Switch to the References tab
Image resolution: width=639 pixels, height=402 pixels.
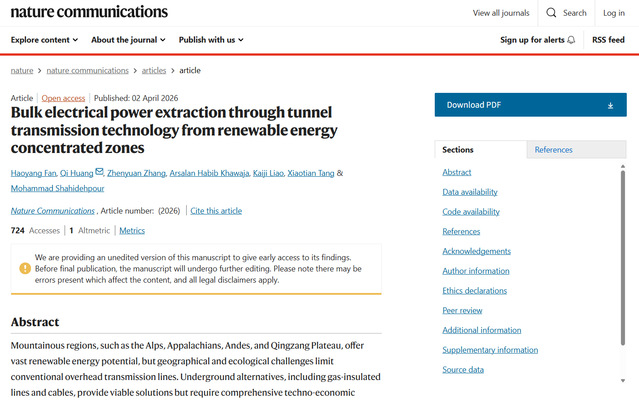point(554,150)
